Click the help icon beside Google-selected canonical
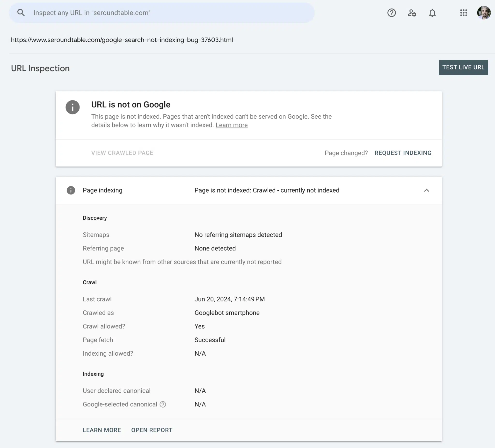This screenshot has height=448, width=495. (163, 404)
